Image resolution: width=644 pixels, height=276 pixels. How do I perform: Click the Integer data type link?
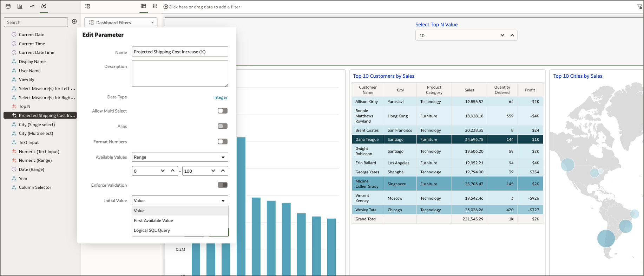coord(220,97)
